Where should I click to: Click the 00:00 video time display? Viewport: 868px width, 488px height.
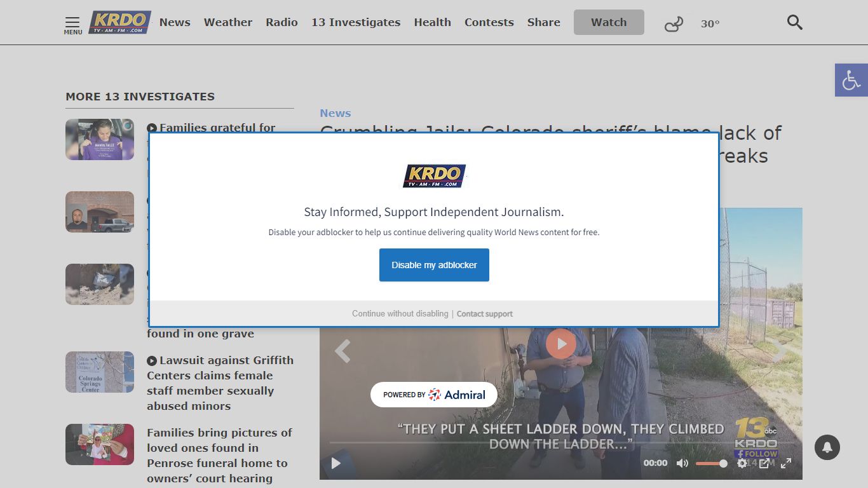[655, 463]
